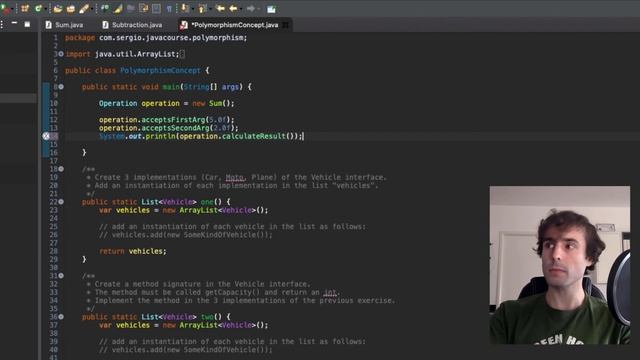Minimize the left side panel
This screenshot has width=640, height=360.
point(14,24)
